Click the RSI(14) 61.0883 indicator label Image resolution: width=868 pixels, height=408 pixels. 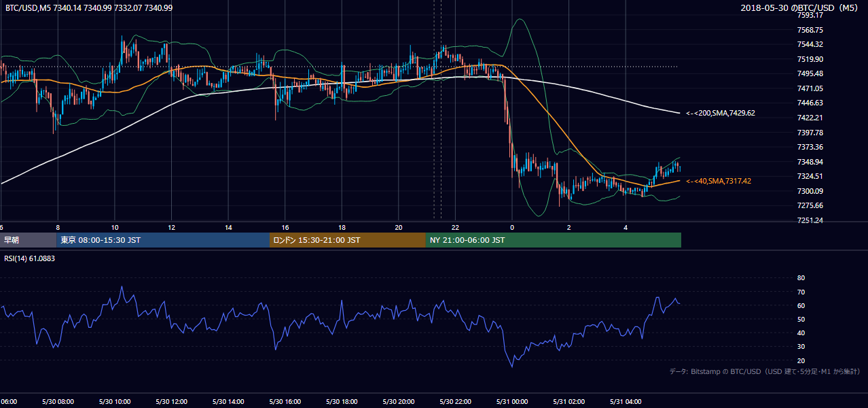tap(31, 258)
